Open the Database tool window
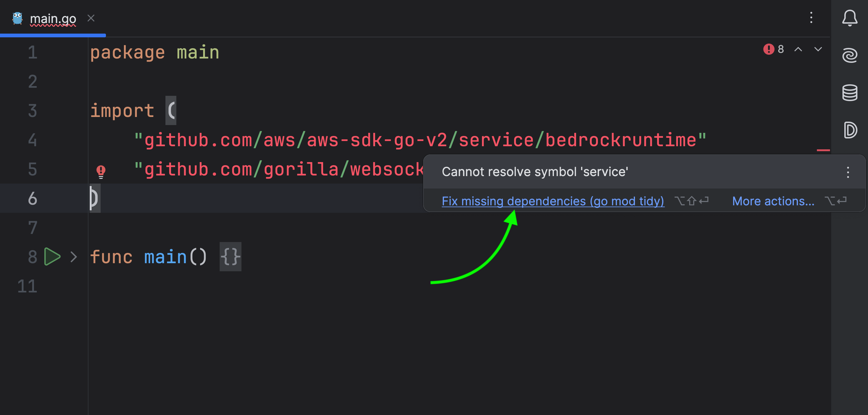Screen dimensions: 868x415 point(850,93)
